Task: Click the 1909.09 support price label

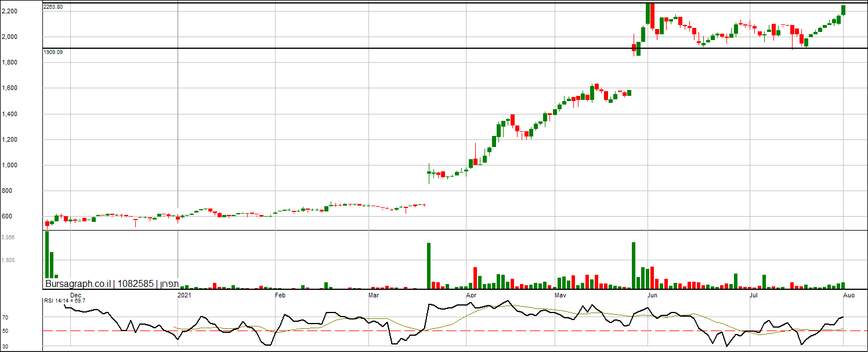Action: pyautogui.click(x=53, y=52)
